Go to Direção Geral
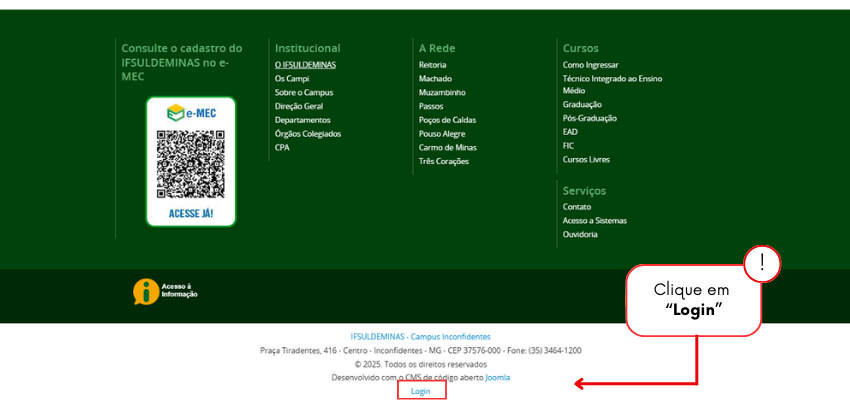 pyautogui.click(x=299, y=106)
